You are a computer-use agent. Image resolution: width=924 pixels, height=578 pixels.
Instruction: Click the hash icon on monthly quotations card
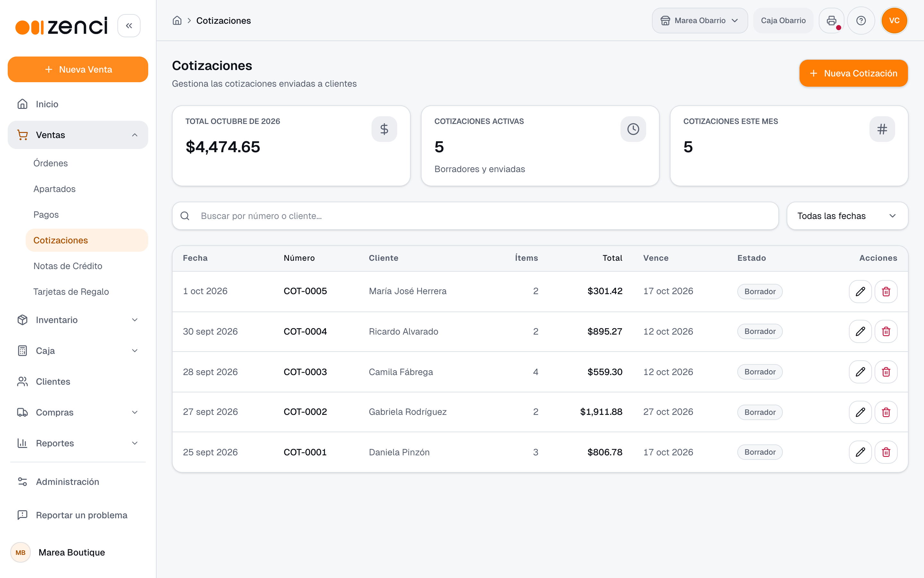click(882, 129)
